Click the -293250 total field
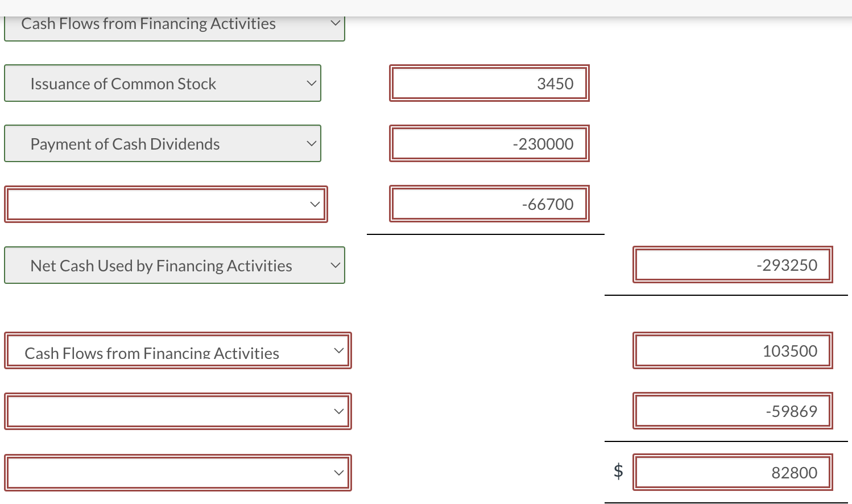Viewport: 852px width, 504px height. pyautogui.click(x=732, y=265)
